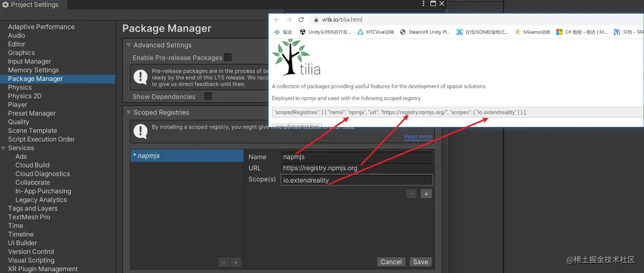The height and width of the screenshot is (273, 644).
Task: Open the Unity实时内容开发 bookmark
Action: point(325,32)
